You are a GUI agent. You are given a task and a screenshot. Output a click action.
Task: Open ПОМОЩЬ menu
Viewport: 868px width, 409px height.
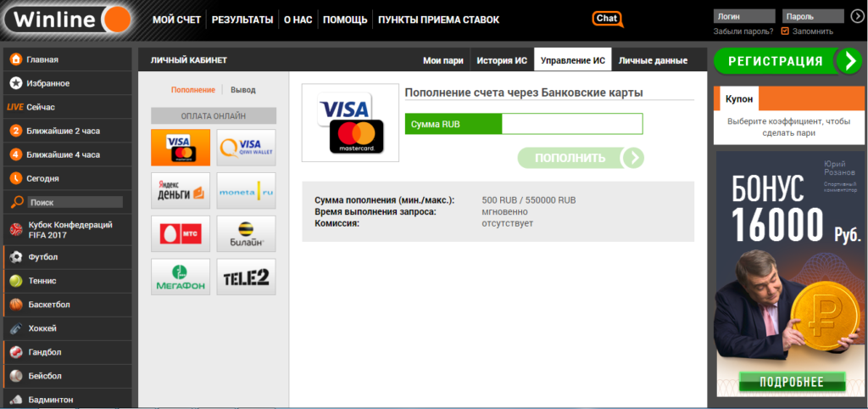pyautogui.click(x=345, y=20)
